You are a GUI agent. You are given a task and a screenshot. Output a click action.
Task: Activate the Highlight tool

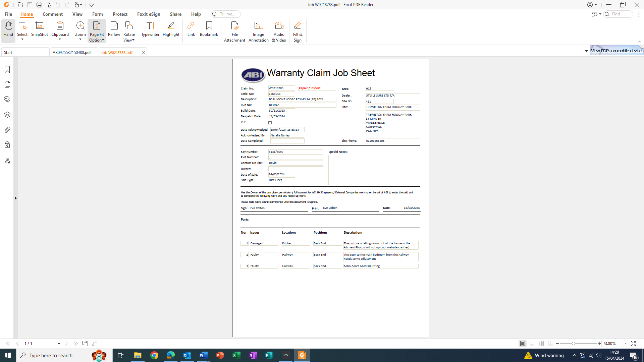pos(171,29)
